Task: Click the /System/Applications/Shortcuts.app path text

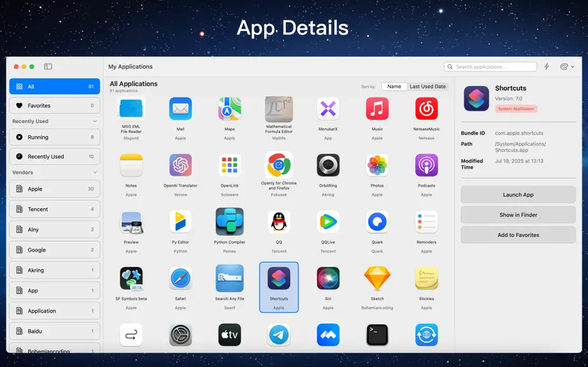Action: 520,147
